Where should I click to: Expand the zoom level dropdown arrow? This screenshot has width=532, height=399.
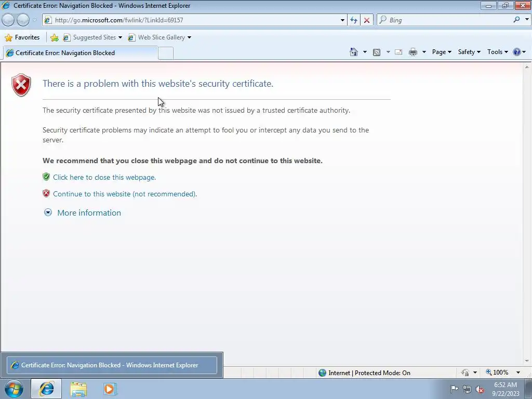[x=518, y=373]
